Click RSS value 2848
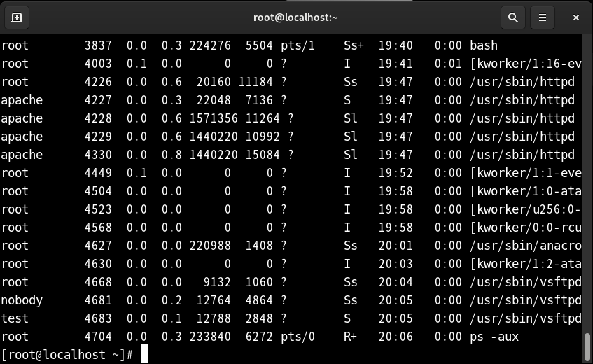Viewport: 593px width, 364px height. tap(259, 318)
